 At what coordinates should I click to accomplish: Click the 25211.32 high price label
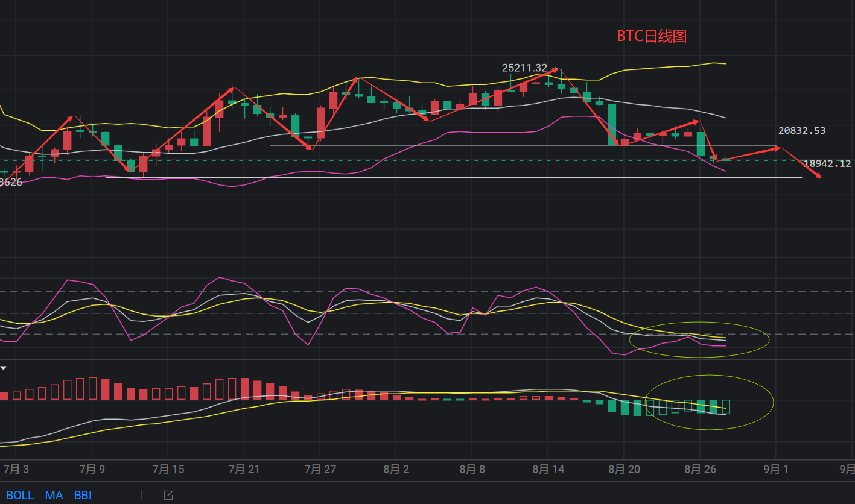tap(524, 68)
